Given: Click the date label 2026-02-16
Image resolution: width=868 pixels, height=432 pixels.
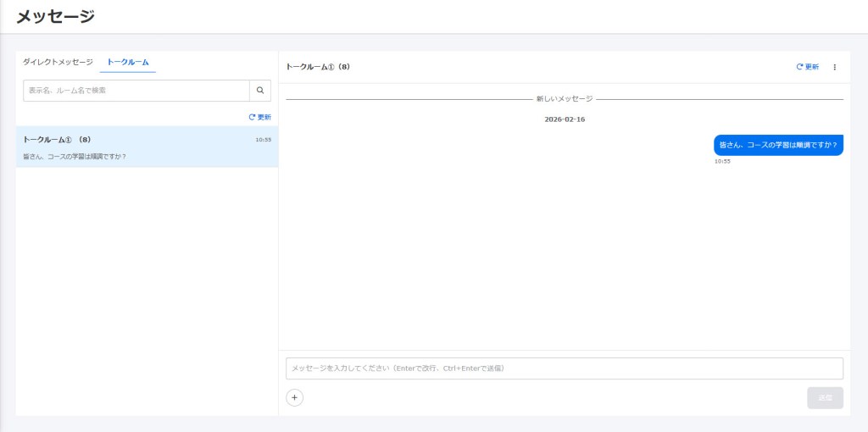Looking at the screenshot, I should (x=564, y=119).
